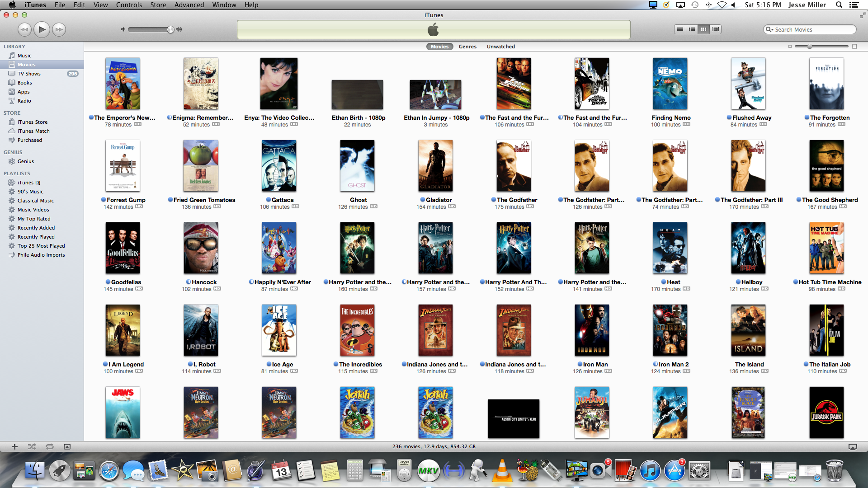Open VLC cone icon in Dock
This screenshot has width=868, height=488.
tap(502, 470)
